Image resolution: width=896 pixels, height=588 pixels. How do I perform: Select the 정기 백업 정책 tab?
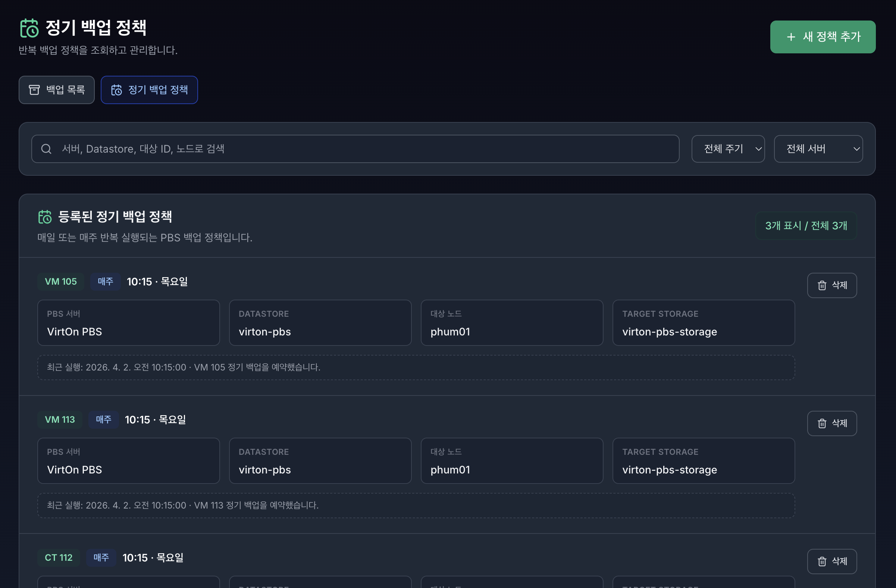pos(149,90)
